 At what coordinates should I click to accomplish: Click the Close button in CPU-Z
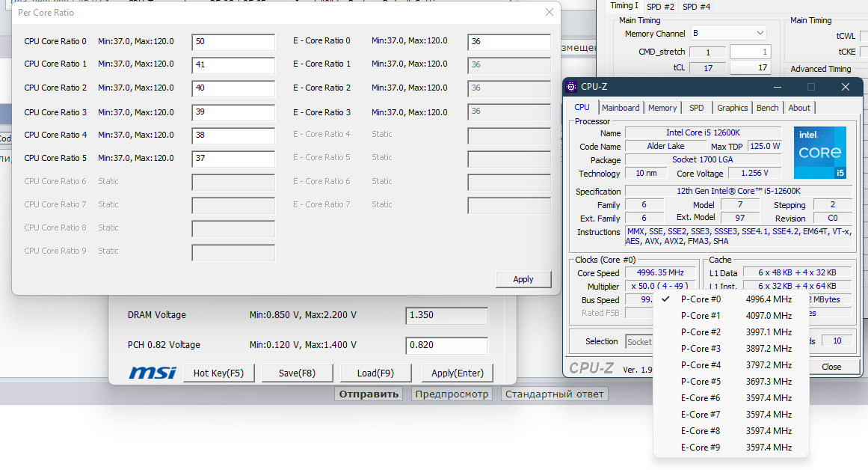tap(831, 367)
